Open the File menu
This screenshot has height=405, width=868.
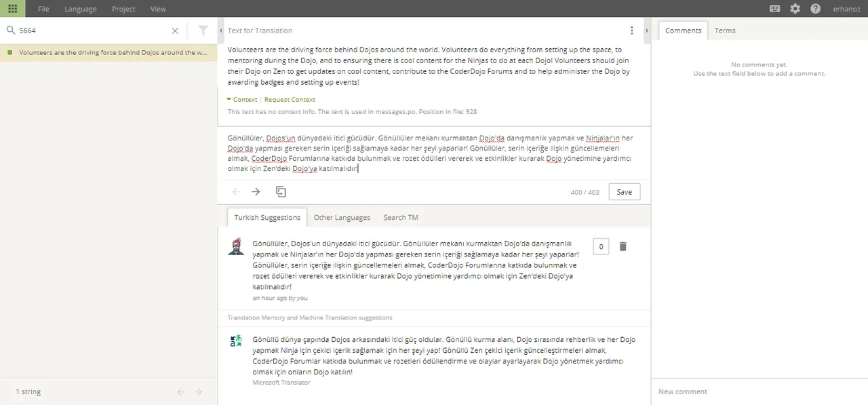[43, 9]
